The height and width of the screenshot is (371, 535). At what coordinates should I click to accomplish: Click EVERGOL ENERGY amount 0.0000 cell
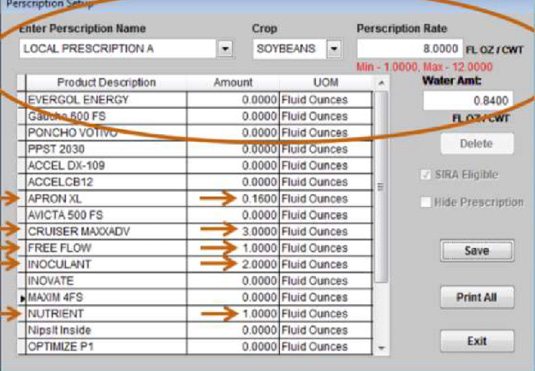233,100
